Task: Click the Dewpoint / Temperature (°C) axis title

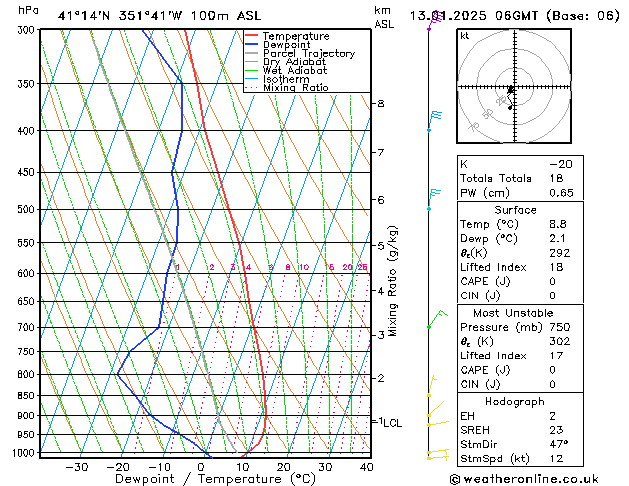Action: pos(215,479)
